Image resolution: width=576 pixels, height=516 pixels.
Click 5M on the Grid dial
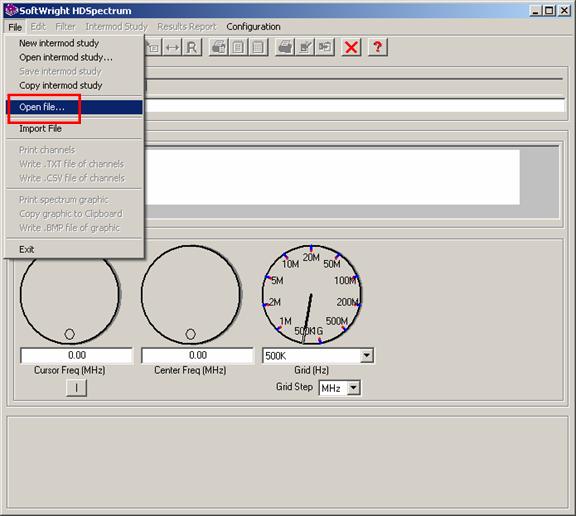277,281
